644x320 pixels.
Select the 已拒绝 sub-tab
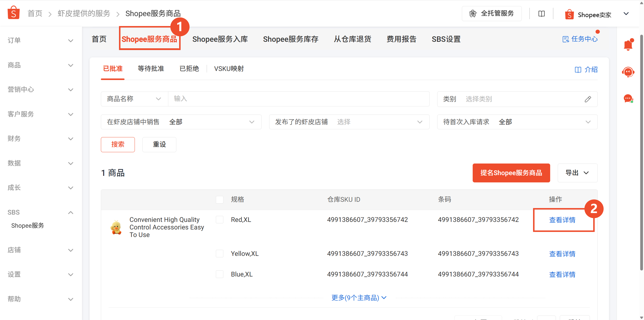click(x=189, y=68)
